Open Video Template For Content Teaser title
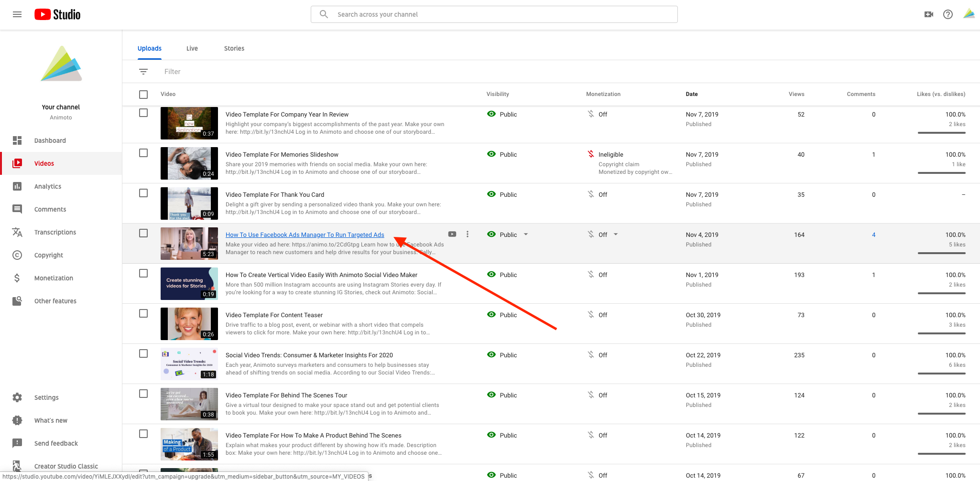980x481 pixels. 274,315
